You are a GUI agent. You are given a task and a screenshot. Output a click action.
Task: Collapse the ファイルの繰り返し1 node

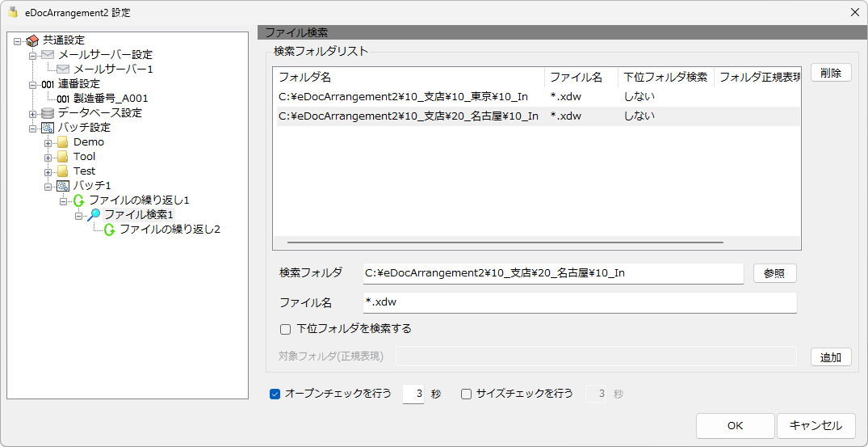click(x=63, y=200)
